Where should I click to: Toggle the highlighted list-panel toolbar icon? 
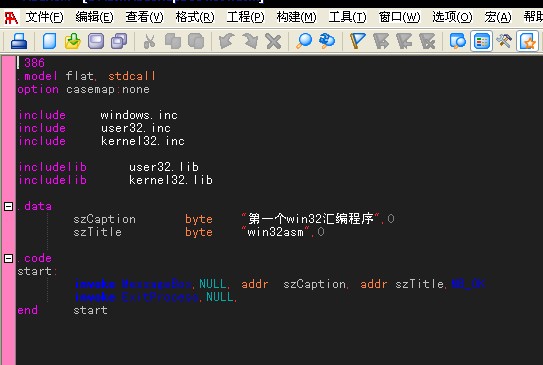click(481, 41)
